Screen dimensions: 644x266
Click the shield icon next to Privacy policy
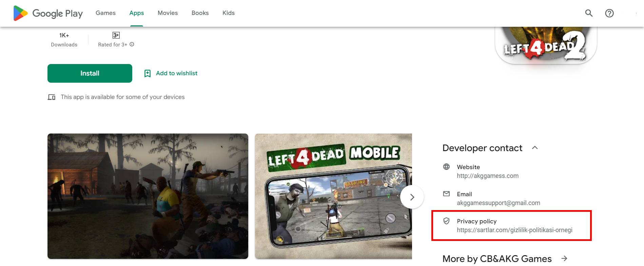446,221
